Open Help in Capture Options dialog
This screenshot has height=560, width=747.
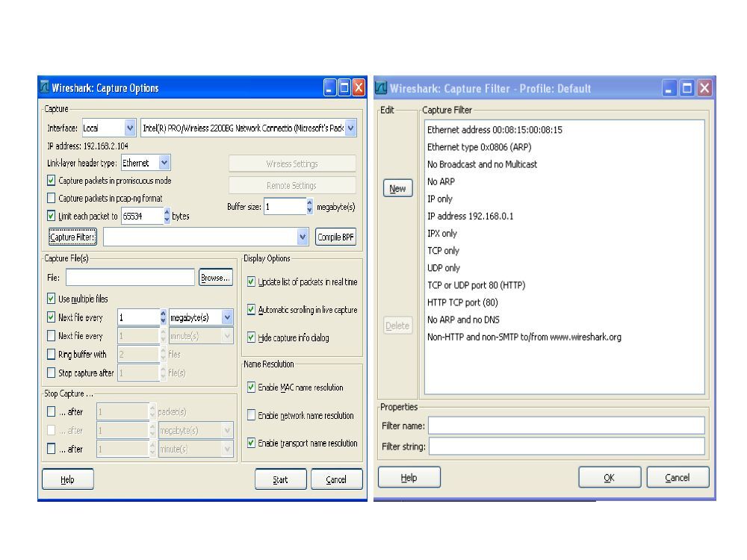coord(68,479)
